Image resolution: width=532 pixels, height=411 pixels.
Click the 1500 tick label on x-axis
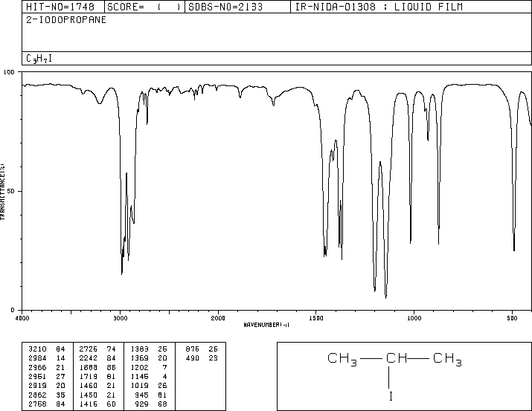(x=316, y=318)
